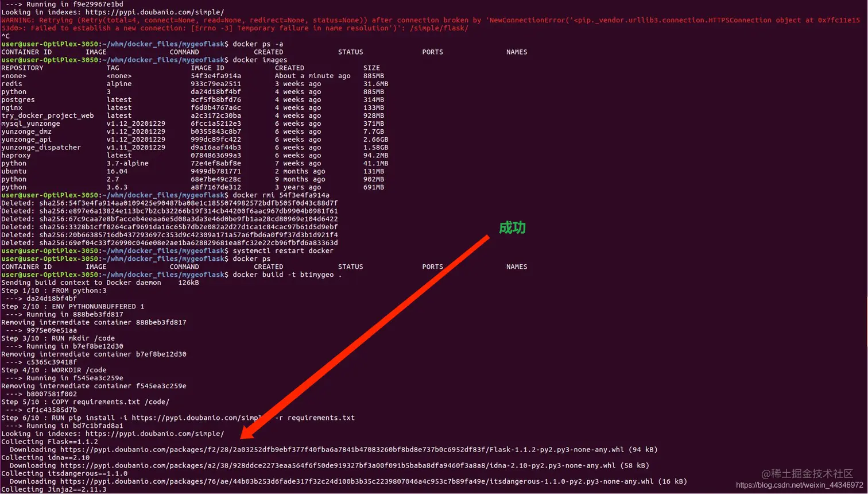Click the 'Collecting itsdangerous==1.1.0' line
This screenshot has height=494, width=868.
pos(64,474)
